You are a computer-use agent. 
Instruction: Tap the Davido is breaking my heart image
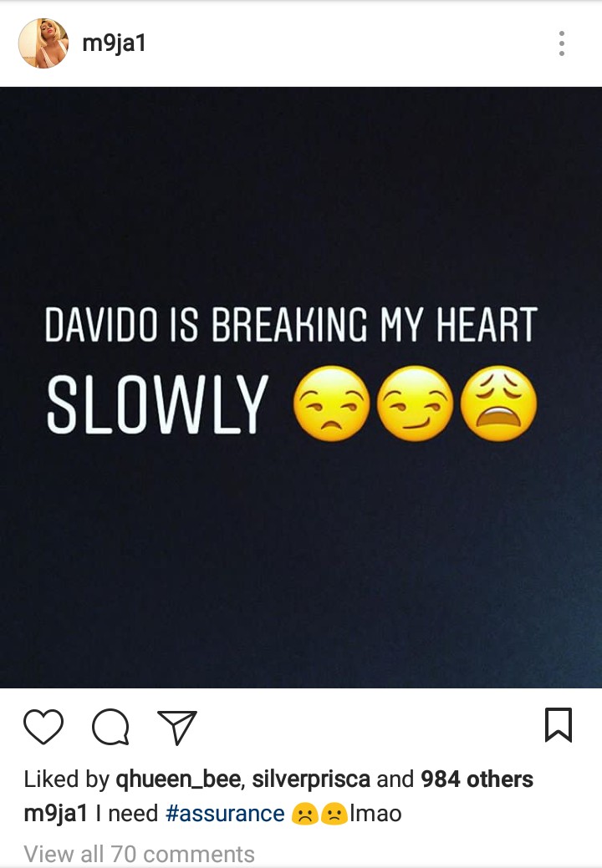point(301,387)
